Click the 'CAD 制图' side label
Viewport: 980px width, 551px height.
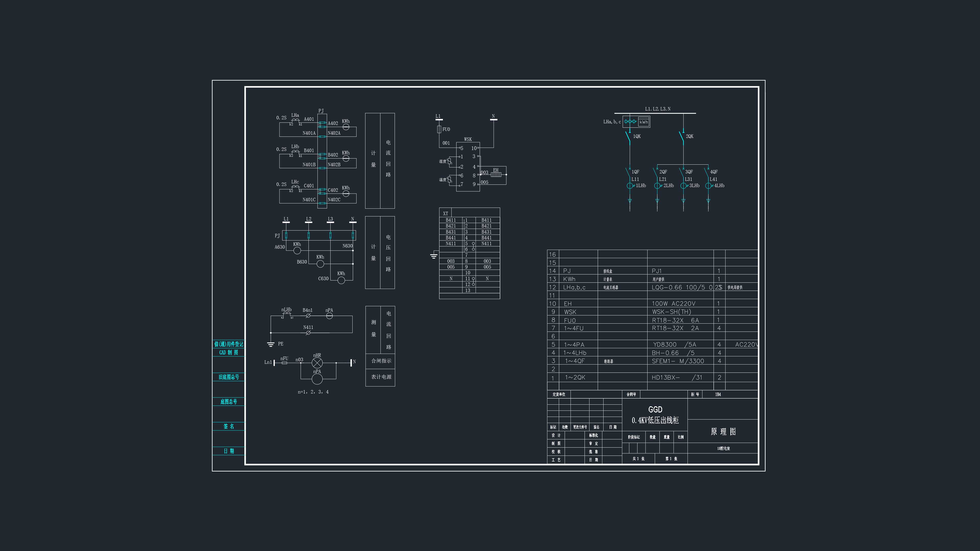(229, 353)
